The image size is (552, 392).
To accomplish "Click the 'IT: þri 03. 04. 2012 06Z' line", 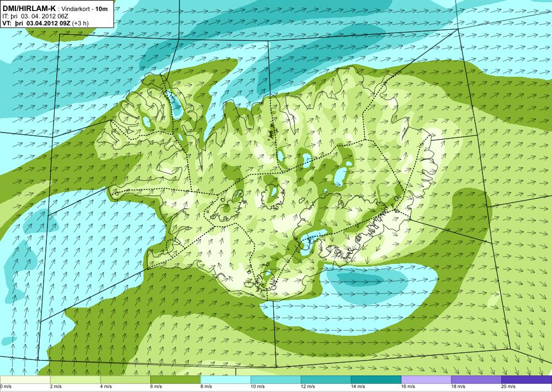I will 34,16.
